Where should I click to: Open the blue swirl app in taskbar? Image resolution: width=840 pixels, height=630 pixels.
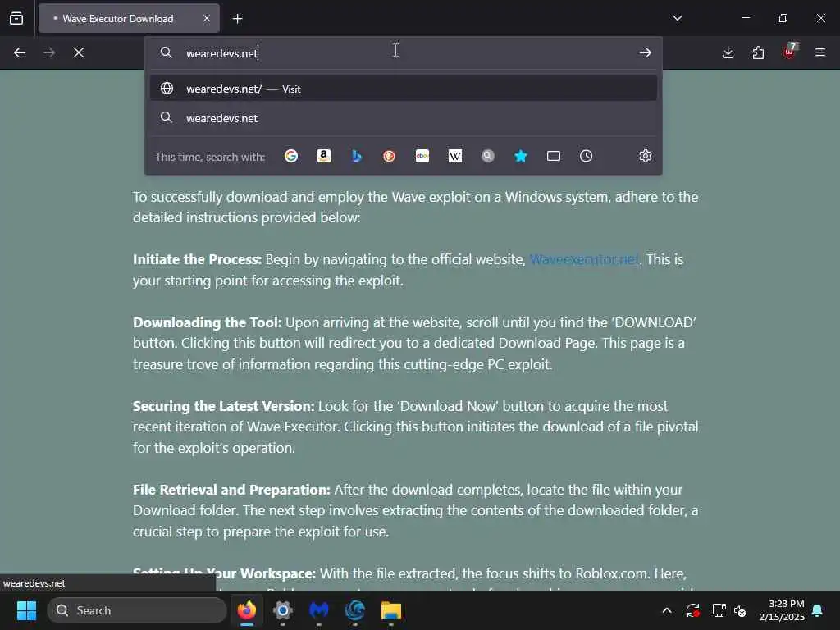[x=355, y=610]
